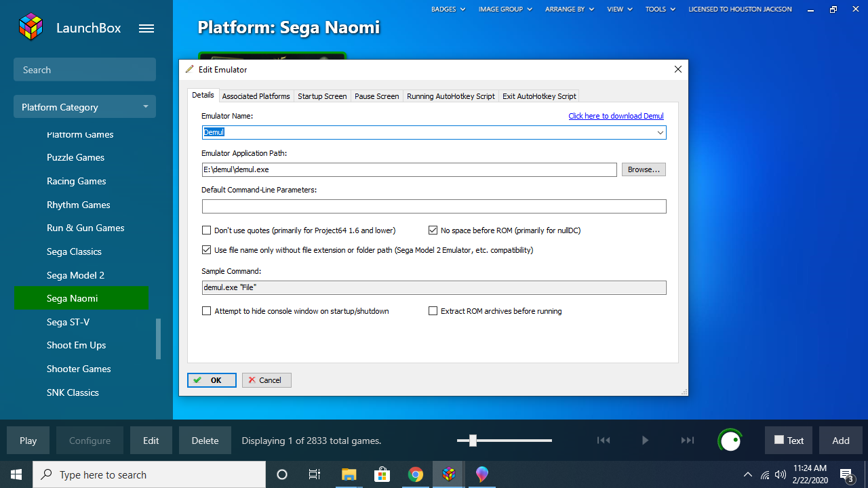
Task: Switch to the Details tab
Action: pyautogui.click(x=203, y=96)
